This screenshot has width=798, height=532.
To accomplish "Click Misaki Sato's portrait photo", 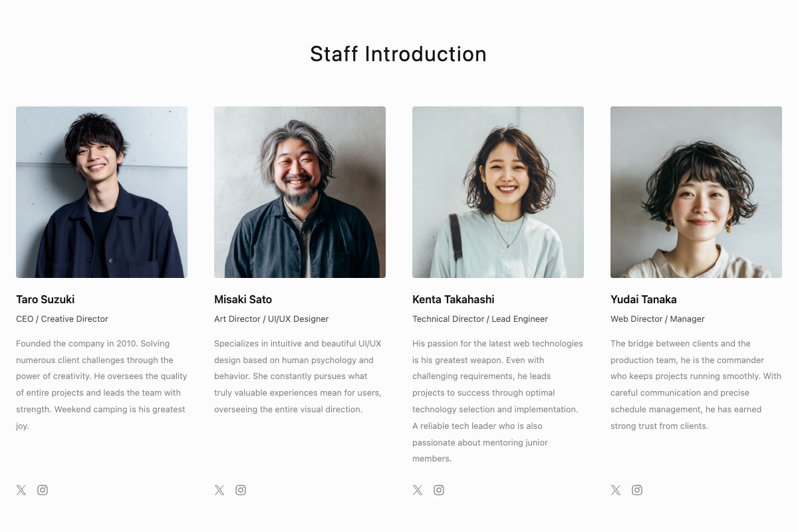I will [x=300, y=192].
